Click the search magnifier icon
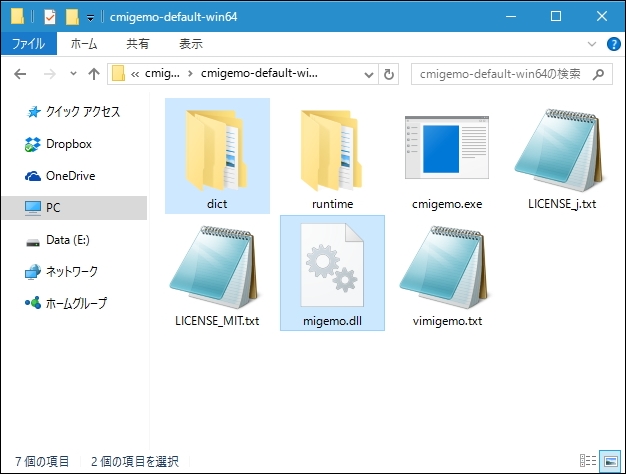Screen dimensions: 626x474 [598, 74]
